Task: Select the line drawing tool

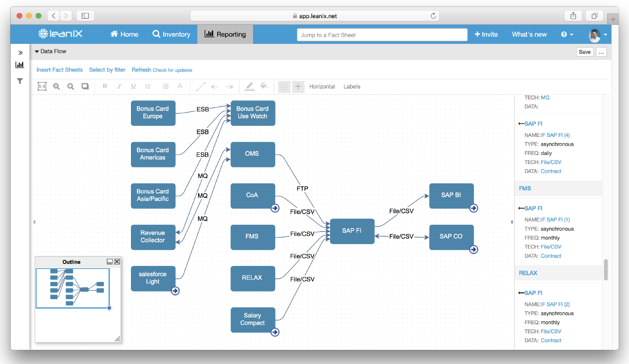Action: click(200, 87)
